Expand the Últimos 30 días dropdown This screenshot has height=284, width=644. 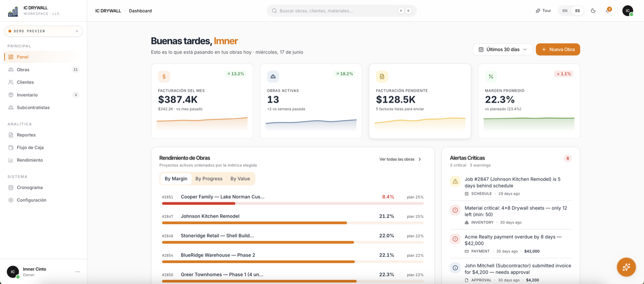[503, 49]
